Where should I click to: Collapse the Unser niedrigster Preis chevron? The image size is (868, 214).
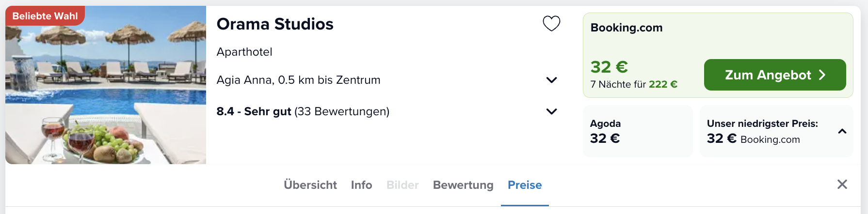[x=842, y=131]
